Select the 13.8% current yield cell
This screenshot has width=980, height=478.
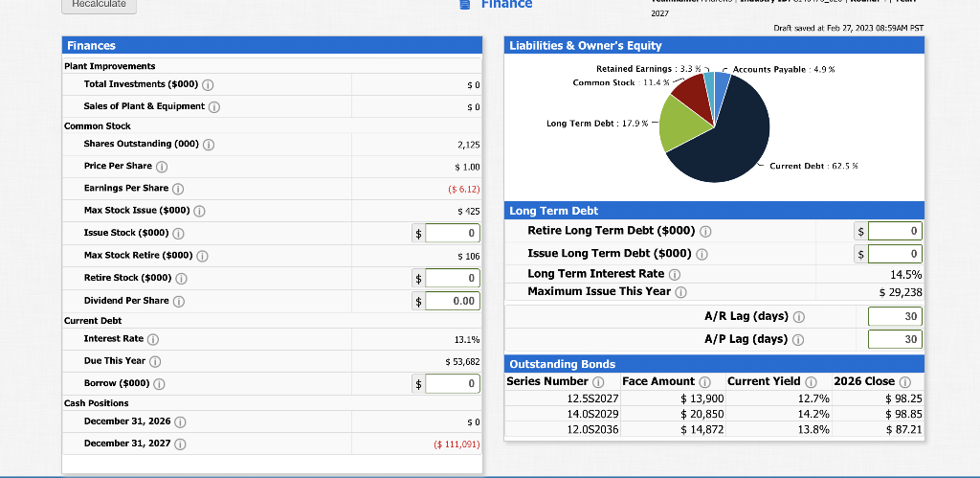813,429
